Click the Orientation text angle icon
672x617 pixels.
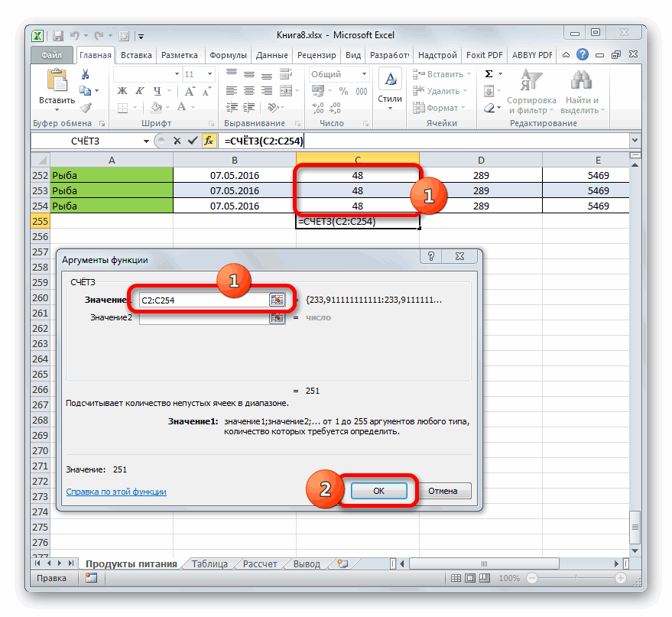tap(271, 107)
